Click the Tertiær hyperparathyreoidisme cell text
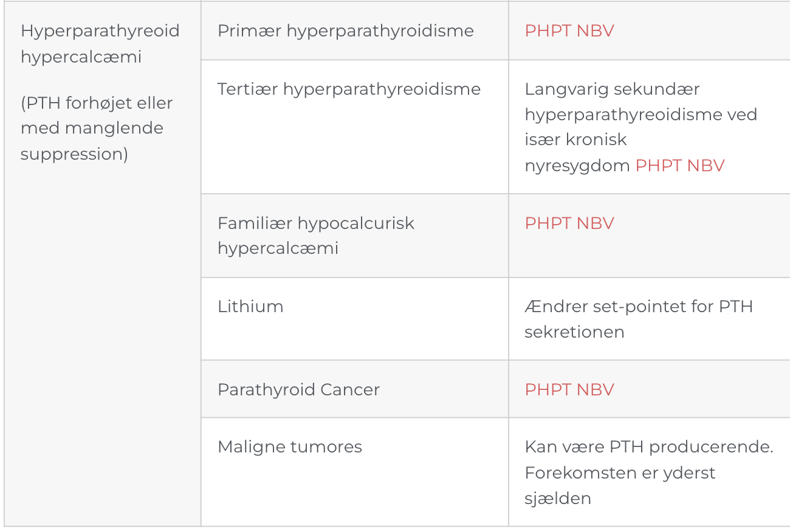 (349, 89)
